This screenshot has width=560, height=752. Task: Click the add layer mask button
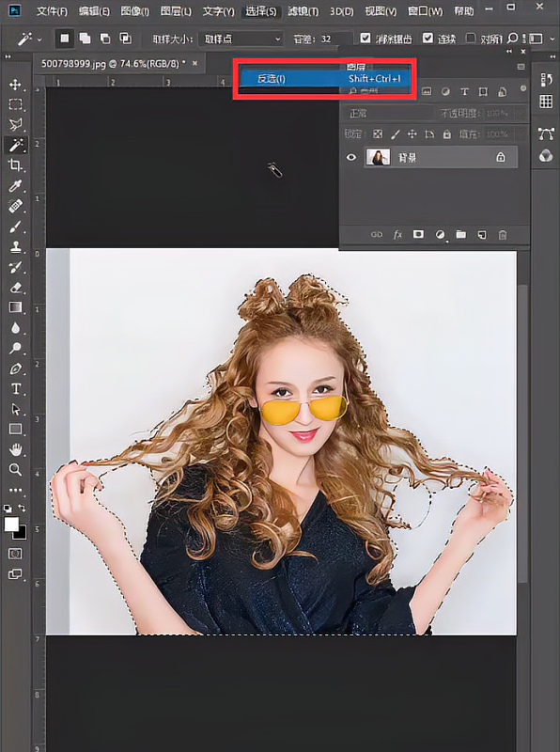418,234
